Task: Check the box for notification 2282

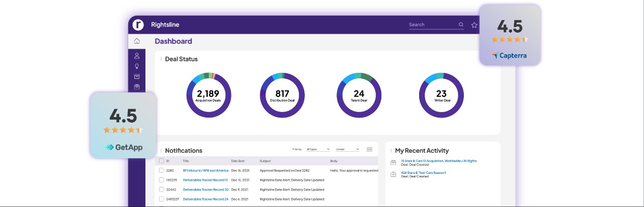Action: tap(162, 170)
